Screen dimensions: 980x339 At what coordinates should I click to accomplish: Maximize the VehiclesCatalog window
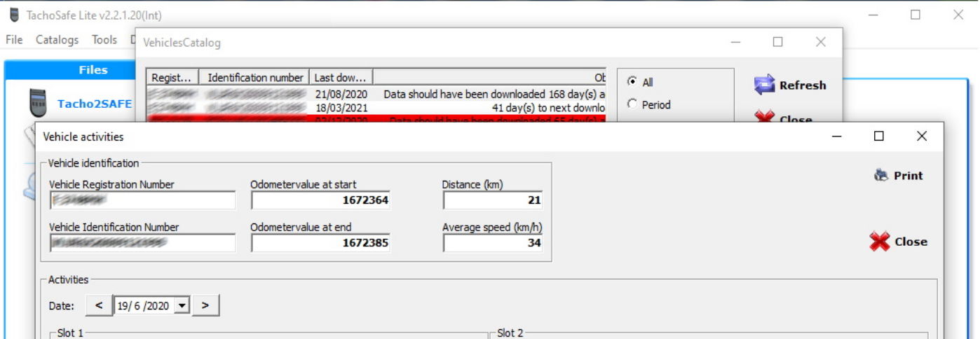tap(777, 42)
